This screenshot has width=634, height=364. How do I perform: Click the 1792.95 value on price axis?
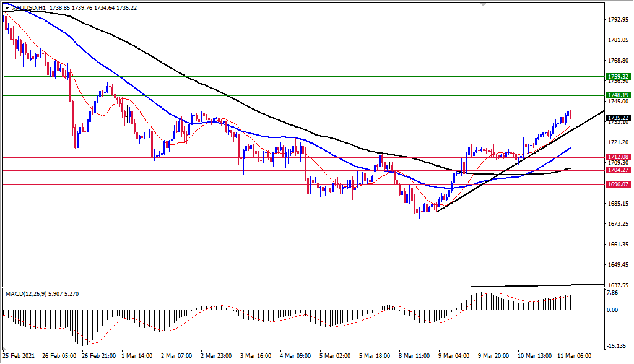619,19
